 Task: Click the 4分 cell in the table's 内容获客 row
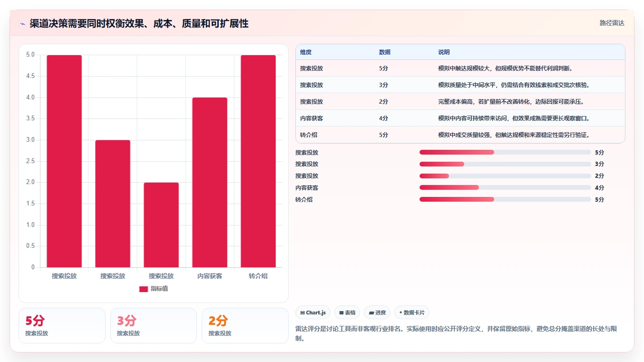[x=384, y=118]
